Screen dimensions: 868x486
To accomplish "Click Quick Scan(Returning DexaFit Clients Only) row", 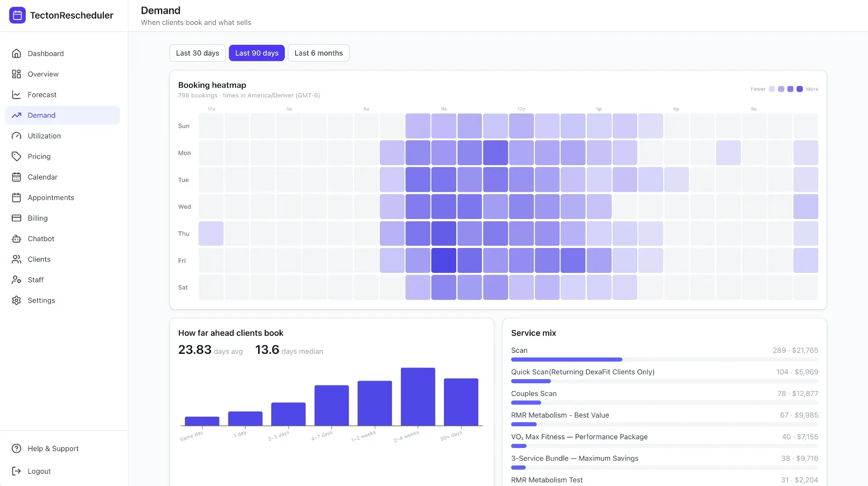I will point(665,376).
